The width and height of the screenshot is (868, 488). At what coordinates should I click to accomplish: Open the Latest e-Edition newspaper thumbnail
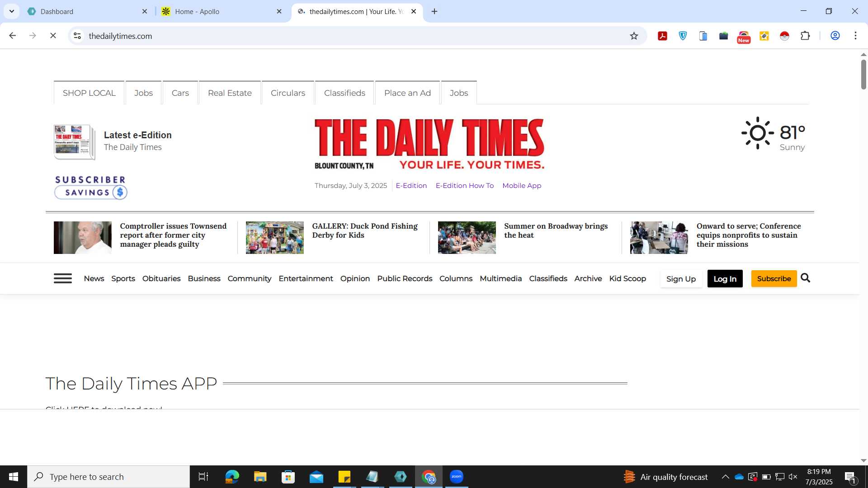point(75,142)
